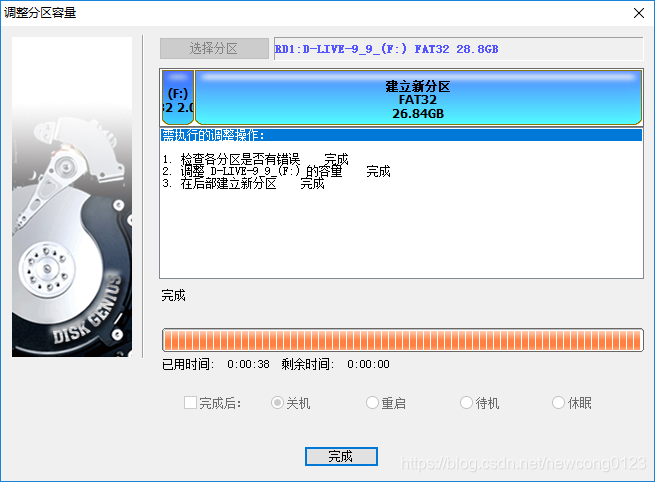The height and width of the screenshot is (482, 656).
Task: Select the 休眠 radio option
Action: tap(558, 403)
